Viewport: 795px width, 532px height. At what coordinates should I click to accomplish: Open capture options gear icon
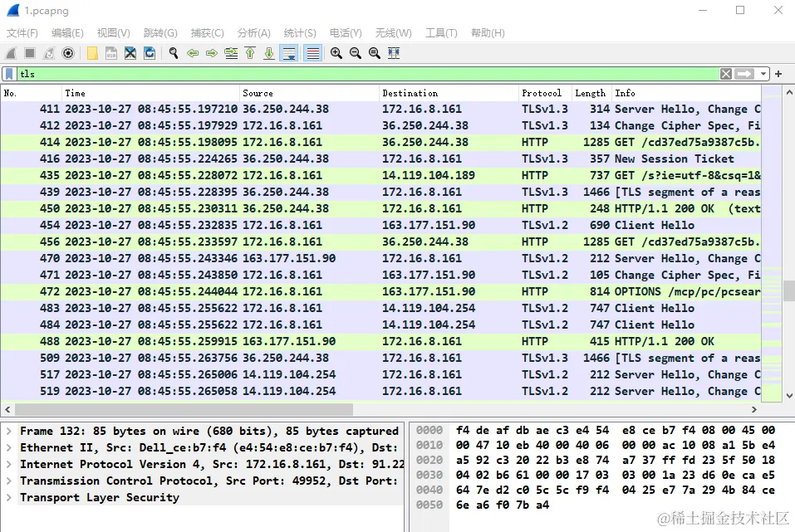pos(68,53)
